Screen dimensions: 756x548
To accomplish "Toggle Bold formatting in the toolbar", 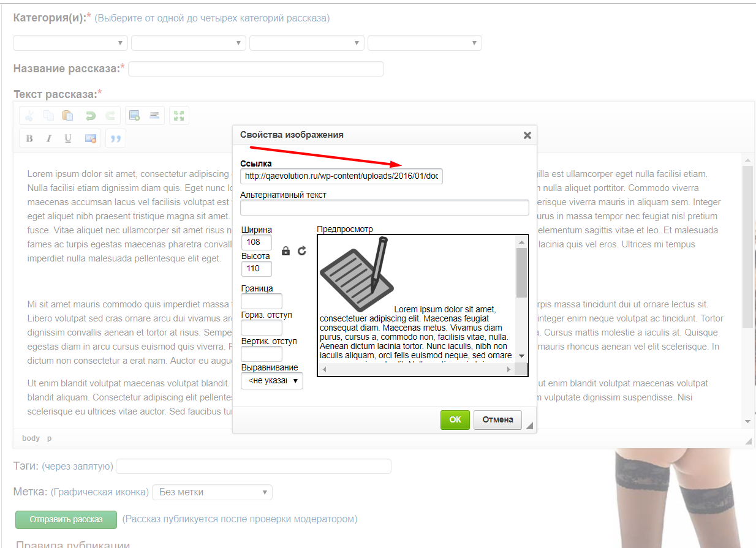I will click(x=29, y=138).
